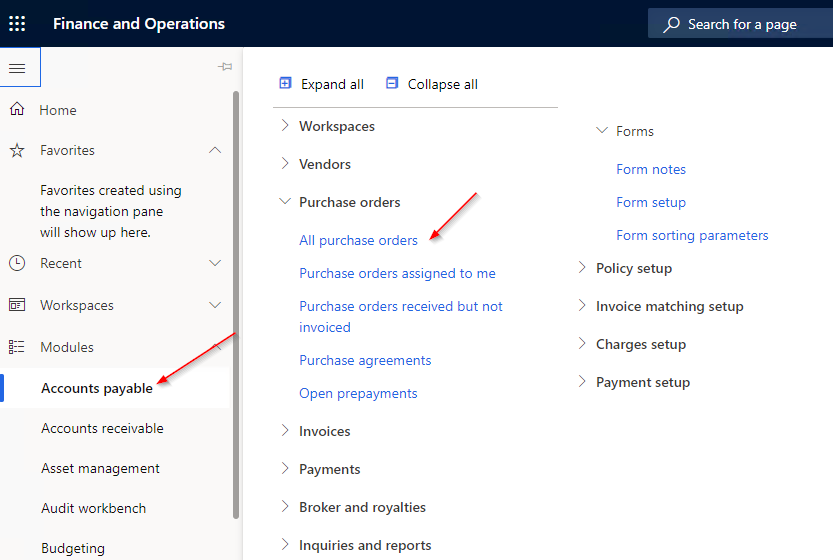The height and width of the screenshot is (560, 833).
Task: Expand the Charges setup group
Action: (582, 344)
